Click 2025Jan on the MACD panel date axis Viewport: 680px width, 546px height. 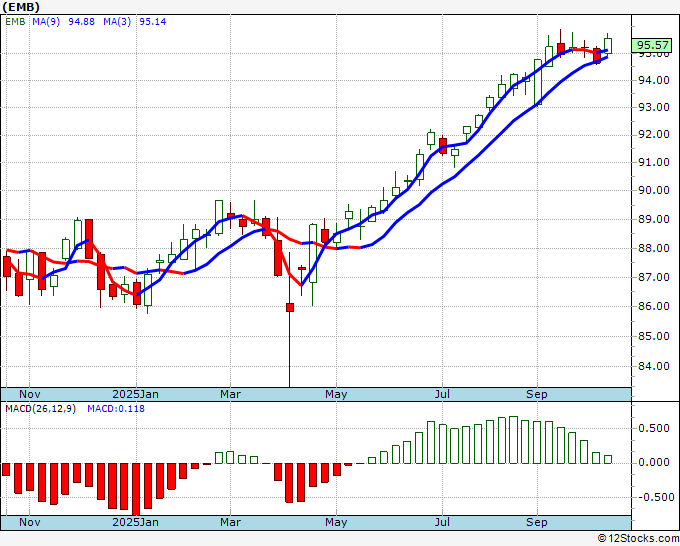pos(135,522)
